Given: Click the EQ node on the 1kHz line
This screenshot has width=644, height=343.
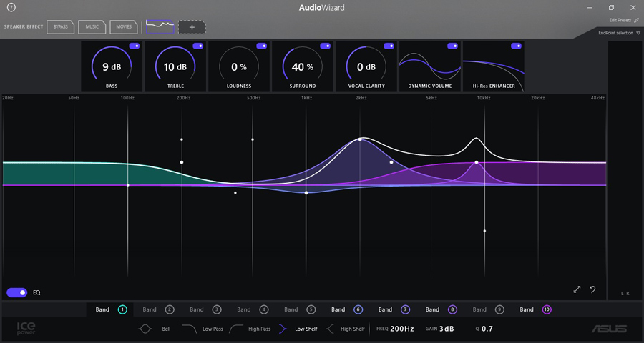Looking at the screenshot, I should tap(306, 192).
